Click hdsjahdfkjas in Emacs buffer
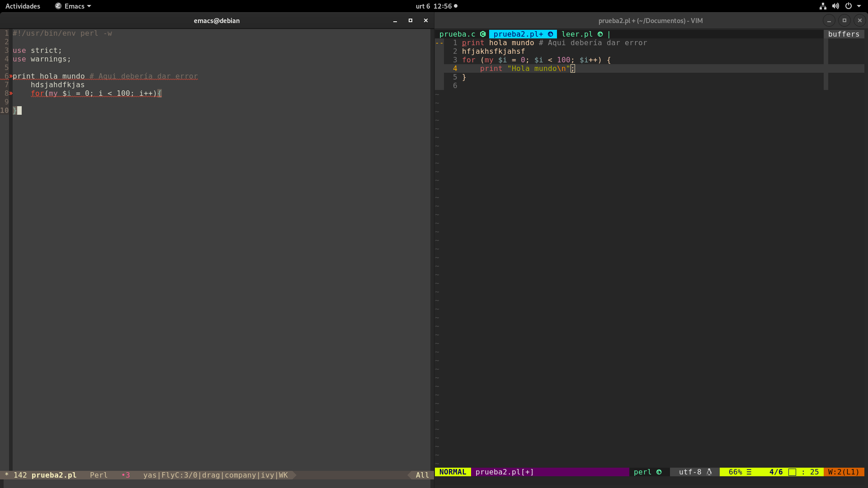This screenshot has height=488, width=868. pyautogui.click(x=57, y=84)
